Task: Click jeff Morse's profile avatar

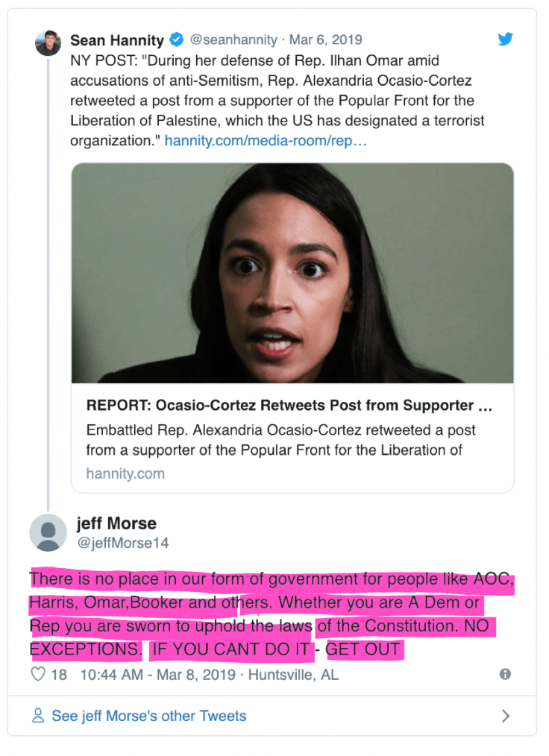Action: (48, 532)
